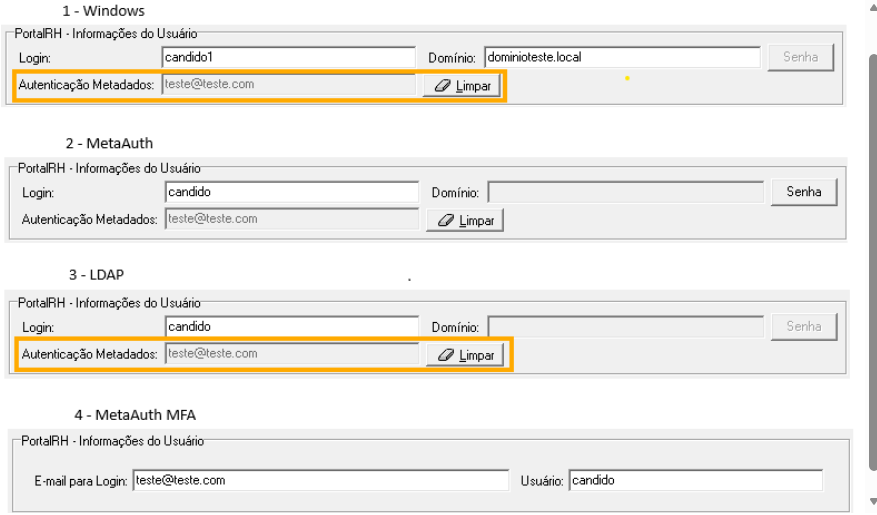The width and height of the screenshot is (877, 515).
Task: Hit the eraser Limpar button in LDAP section
Action: coord(465,355)
